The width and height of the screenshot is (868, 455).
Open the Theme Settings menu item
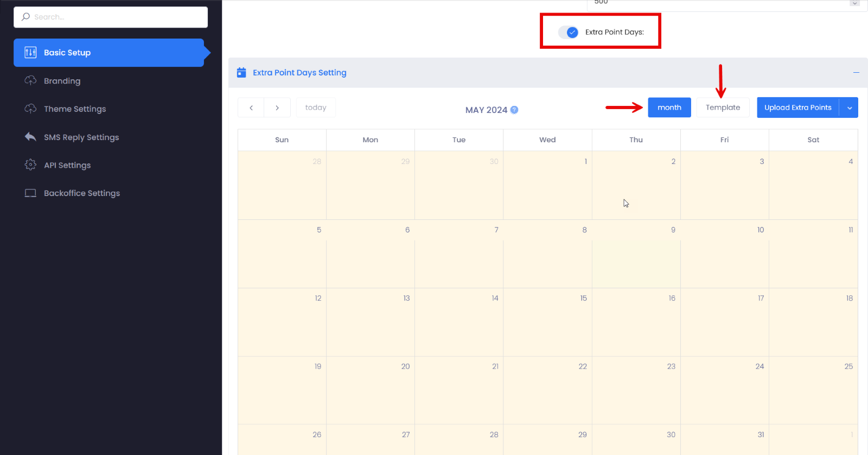[x=108, y=109]
